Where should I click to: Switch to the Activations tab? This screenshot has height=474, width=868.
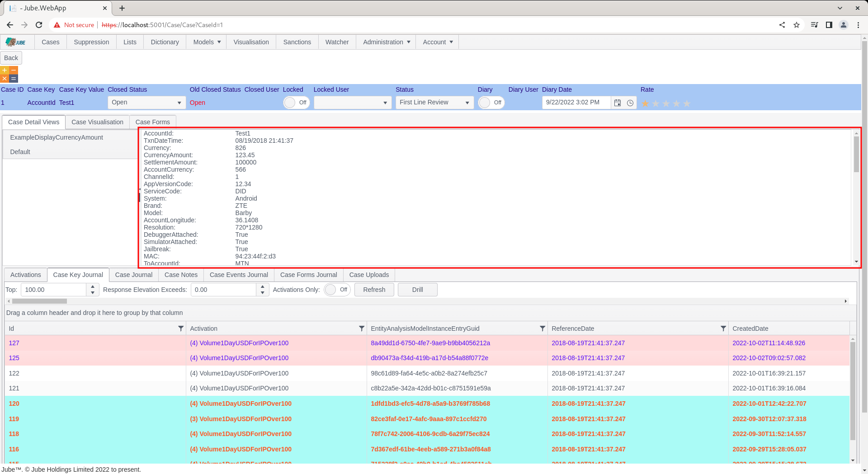(x=26, y=275)
